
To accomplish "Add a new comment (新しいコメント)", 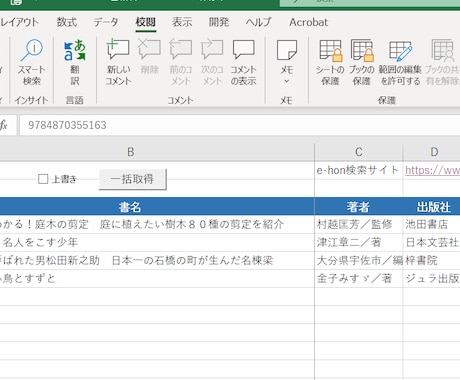I will (118, 62).
